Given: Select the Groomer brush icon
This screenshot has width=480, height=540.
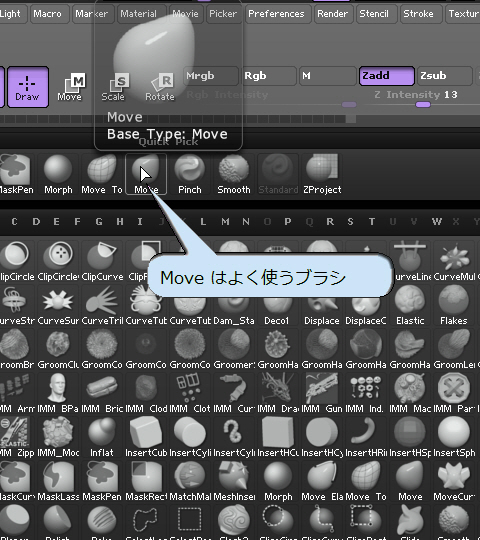Looking at the screenshot, I should coord(234,350).
